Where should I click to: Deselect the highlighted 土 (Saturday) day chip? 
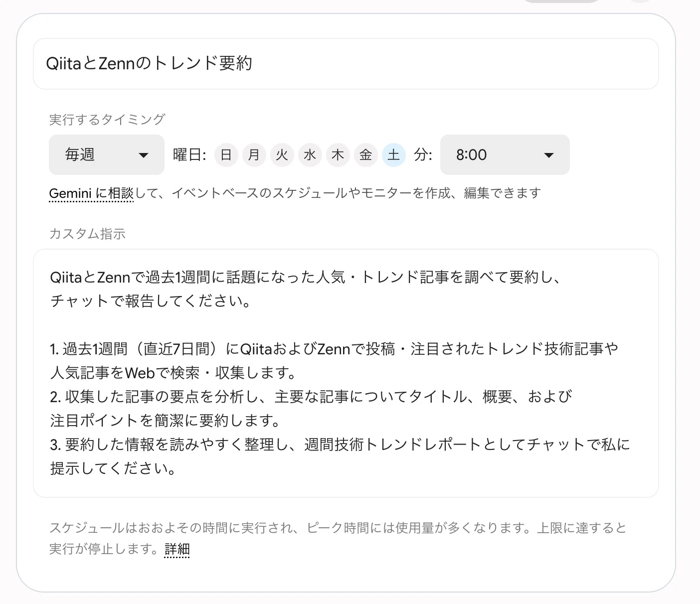click(x=394, y=155)
